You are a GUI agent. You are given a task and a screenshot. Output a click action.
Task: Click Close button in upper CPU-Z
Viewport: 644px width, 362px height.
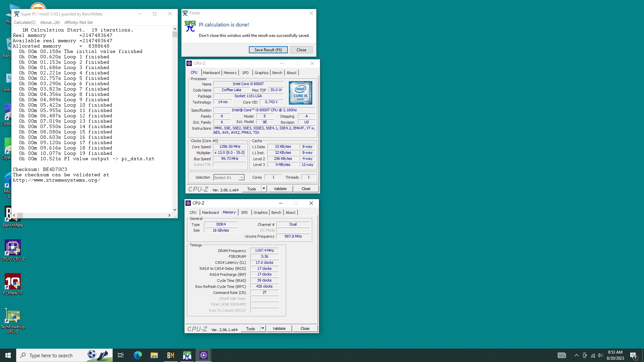(x=306, y=189)
